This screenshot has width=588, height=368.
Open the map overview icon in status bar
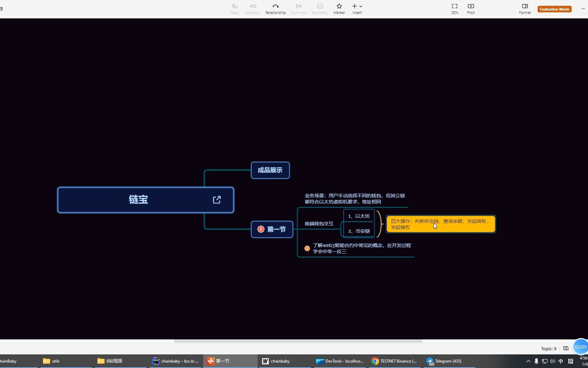(566, 348)
